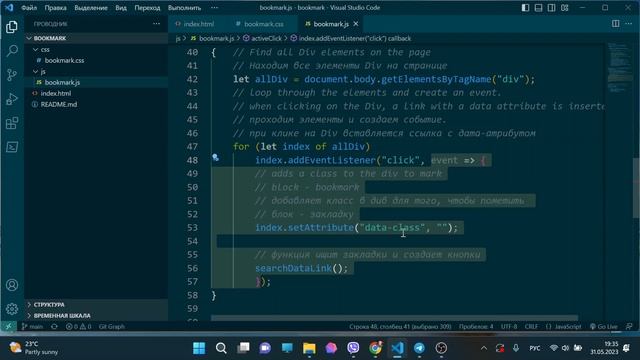Split the editor to the right

[x=616, y=24]
